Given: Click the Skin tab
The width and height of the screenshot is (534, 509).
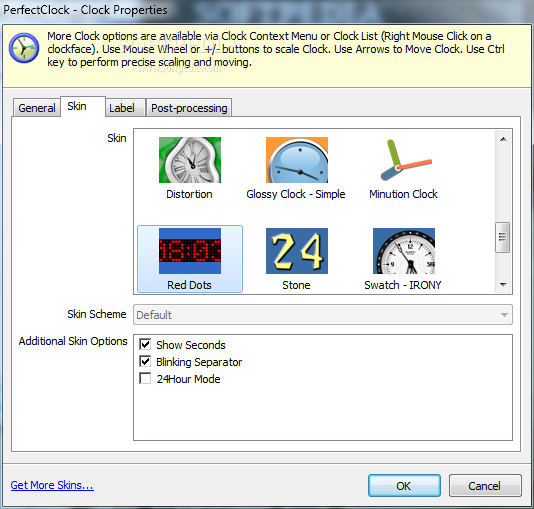Looking at the screenshot, I should [x=83, y=106].
